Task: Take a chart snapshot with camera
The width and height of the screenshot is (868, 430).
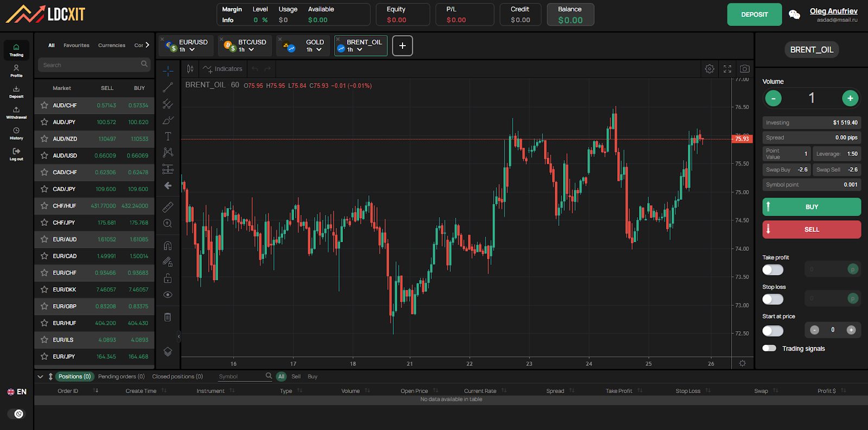Action: pos(745,69)
